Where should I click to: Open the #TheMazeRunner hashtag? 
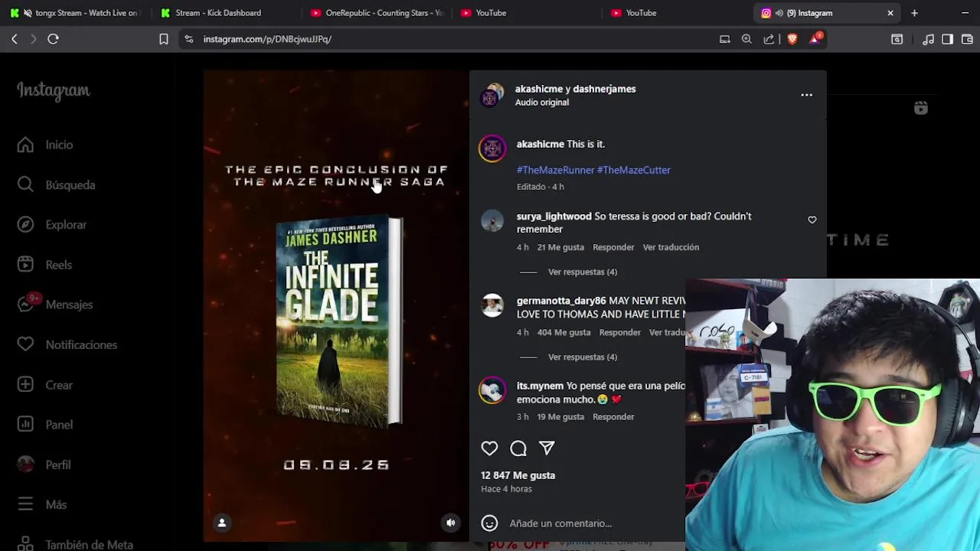point(555,170)
